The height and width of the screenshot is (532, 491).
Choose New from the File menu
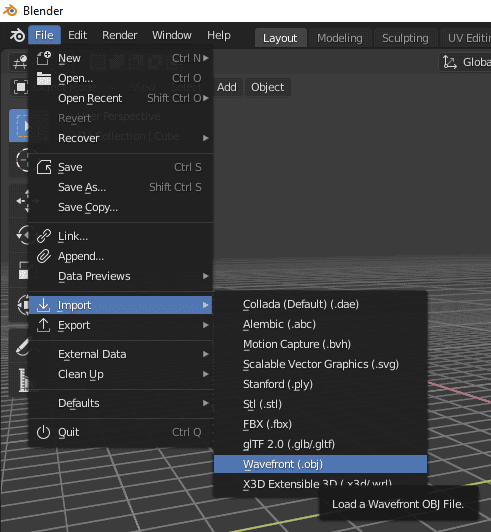pyautogui.click(x=120, y=58)
